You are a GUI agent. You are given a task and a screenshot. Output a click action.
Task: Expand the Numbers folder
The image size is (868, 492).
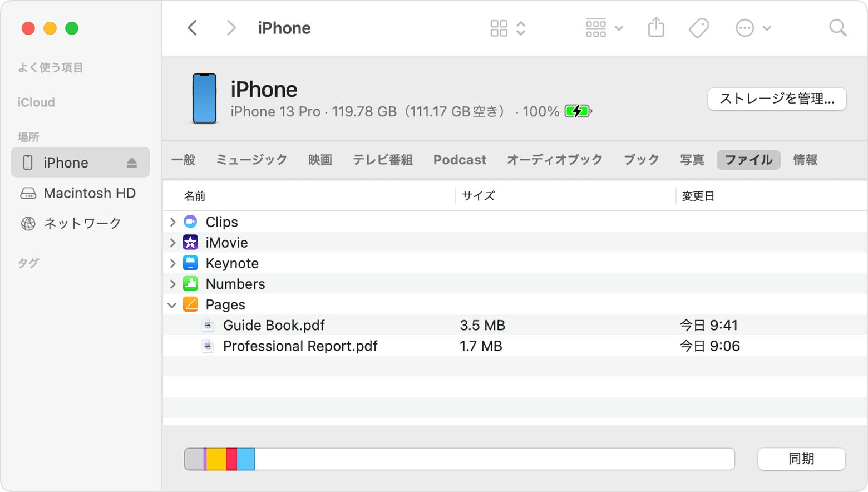(x=172, y=284)
